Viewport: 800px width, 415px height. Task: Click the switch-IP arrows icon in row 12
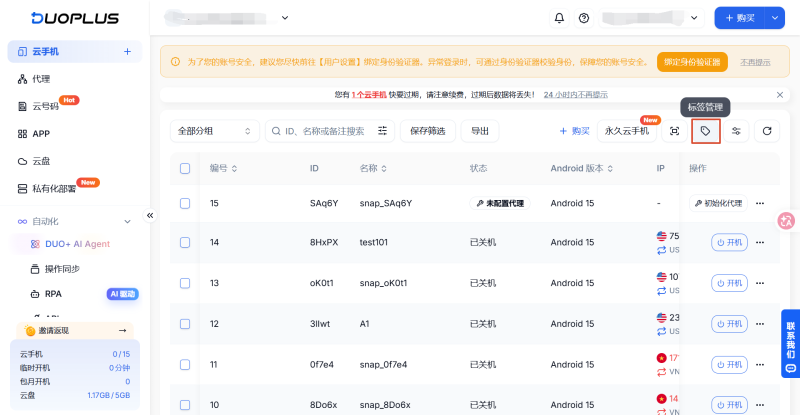tap(661, 332)
